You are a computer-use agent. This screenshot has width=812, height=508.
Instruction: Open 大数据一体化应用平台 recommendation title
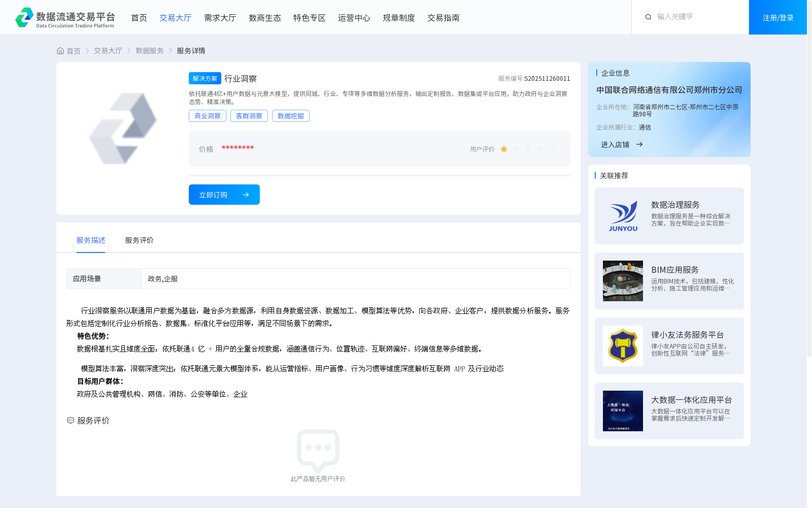coord(692,400)
